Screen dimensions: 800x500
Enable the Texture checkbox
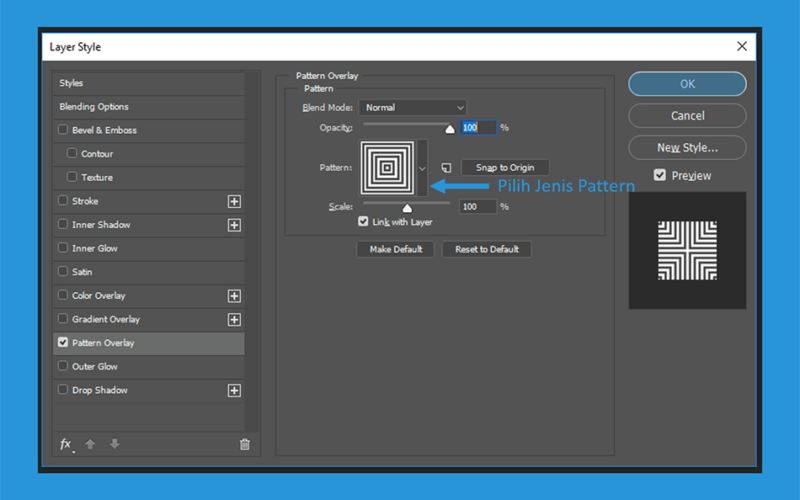[x=72, y=177]
